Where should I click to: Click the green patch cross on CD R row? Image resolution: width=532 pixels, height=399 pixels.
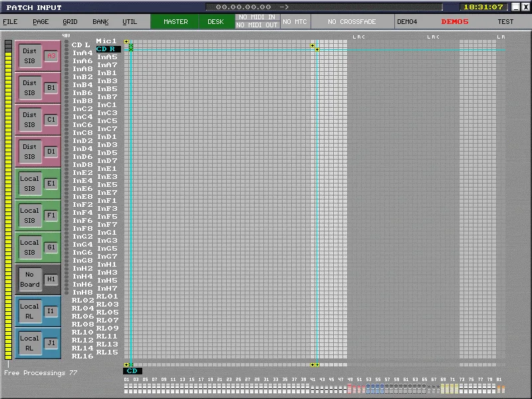point(131,49)
